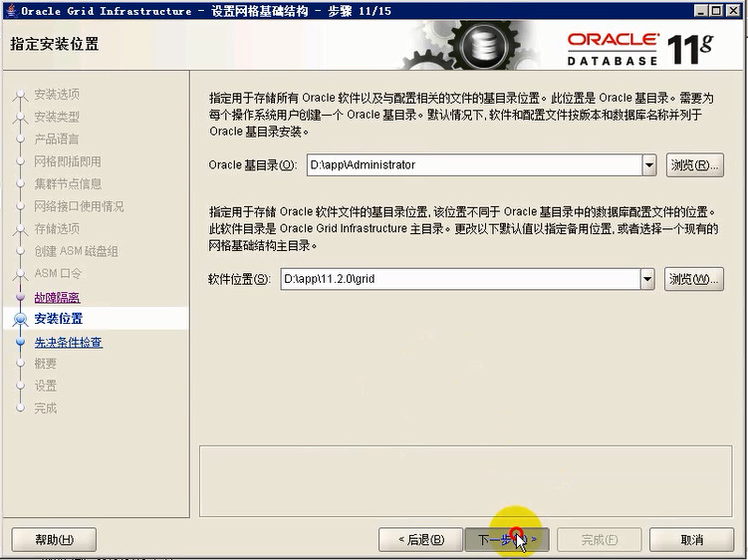Click the disabled 完成 (Finish) button
Viewport: 748px width, 560px height.
600,539
